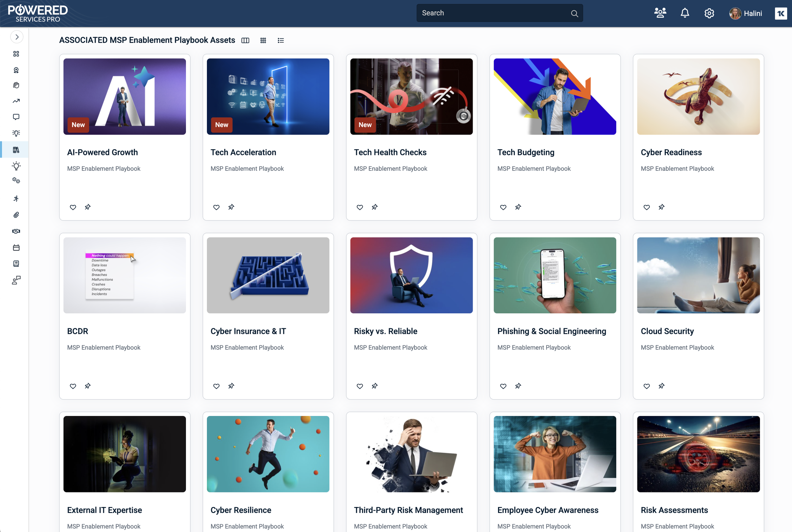792x532 pixels.
Task: Switch to list view layout icon
Action: pyautogui.click(x=280, y=40)
